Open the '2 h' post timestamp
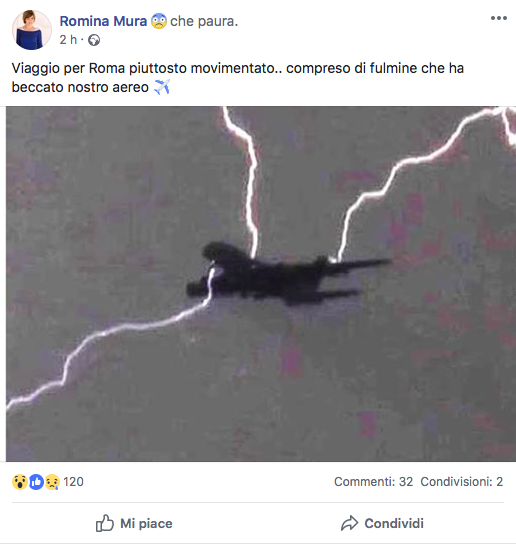This screenshot has height=546, width=516. point(68,40)
